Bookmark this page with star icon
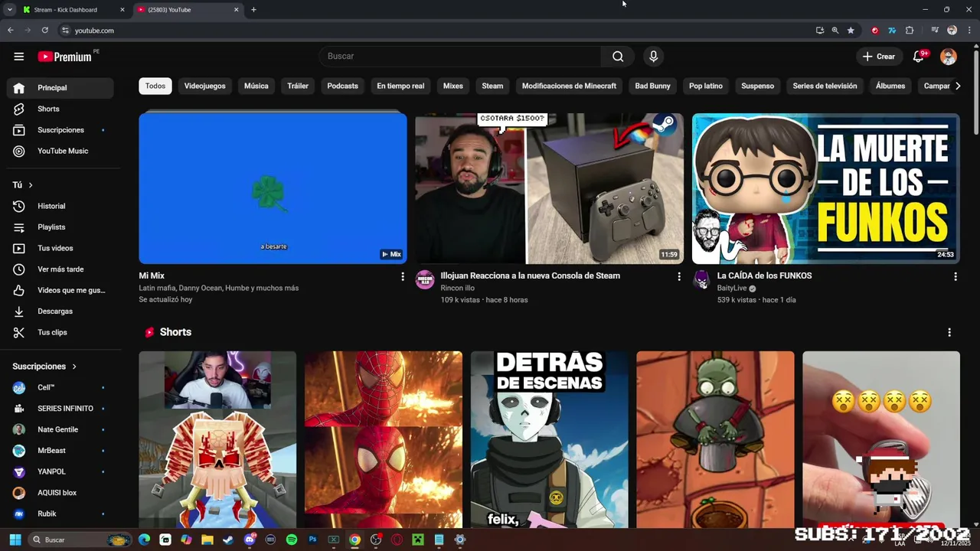This screenshot has width=980, height=551. pos(851,31)
